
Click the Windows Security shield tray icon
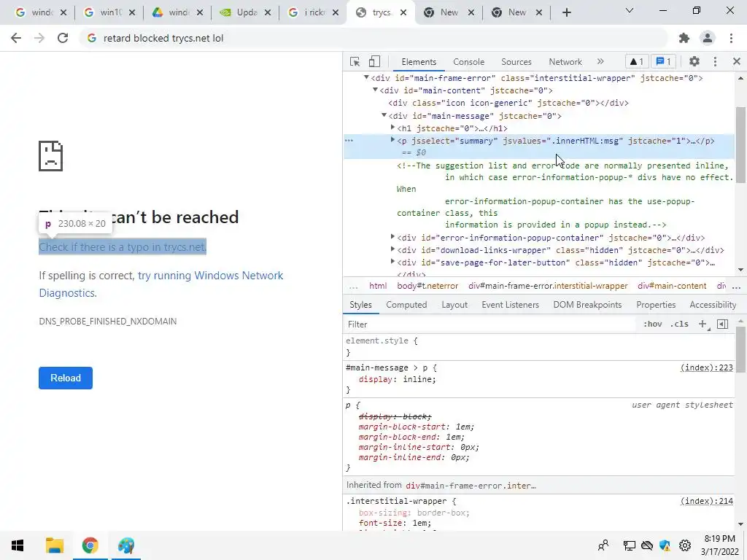click(665, 545)
